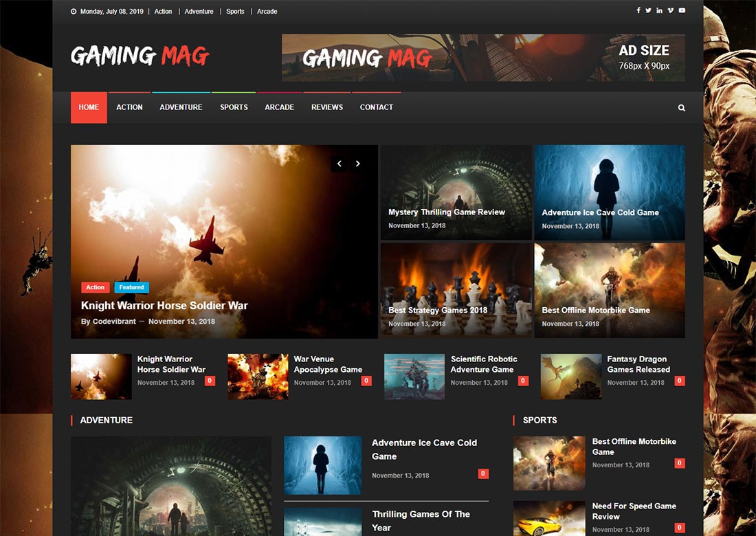756x536 pixels.
Task: Open Adventure Ice Cave Cold Game tile
Action: (610, 192)
